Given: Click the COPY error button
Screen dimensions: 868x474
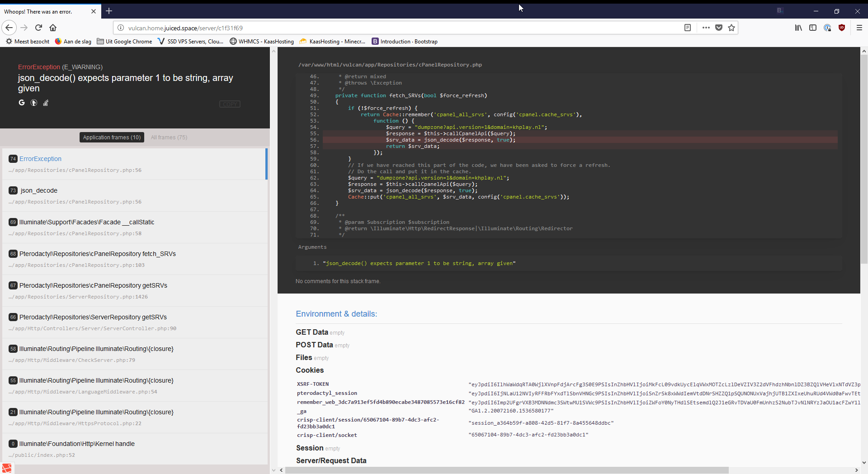Looking at the screenshot, I should (x=230, y=104).
